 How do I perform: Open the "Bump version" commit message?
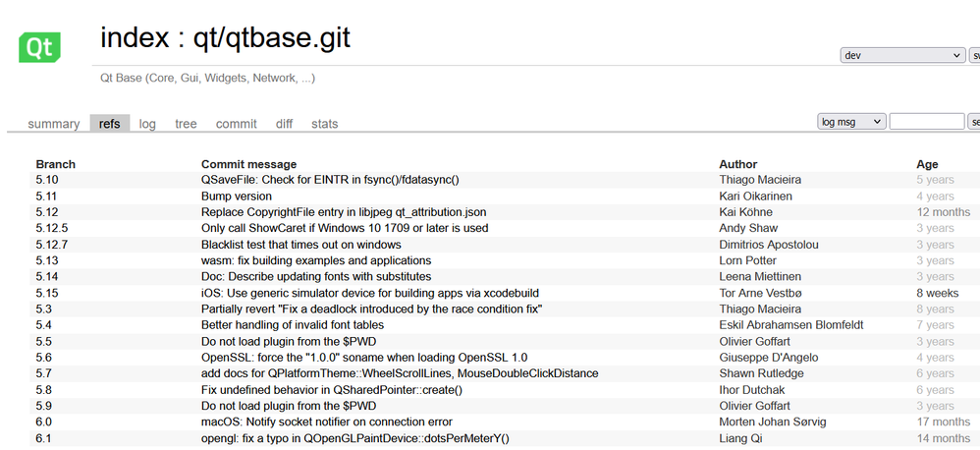point(237,197)
